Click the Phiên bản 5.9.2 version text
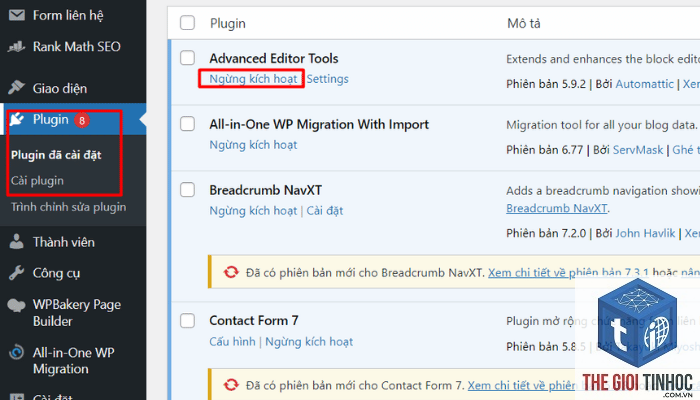The width and height of the screenshot is (700, 400). pos(546,84)
